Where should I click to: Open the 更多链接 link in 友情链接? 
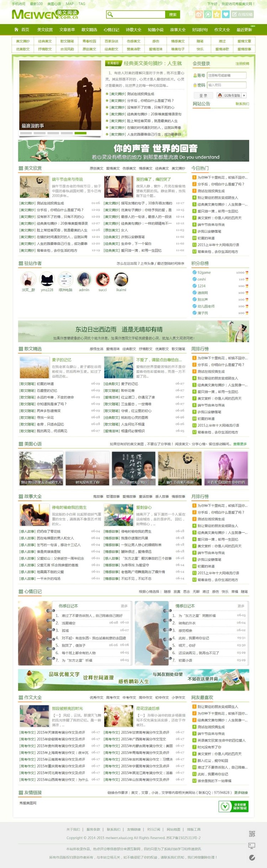(241, 793)
